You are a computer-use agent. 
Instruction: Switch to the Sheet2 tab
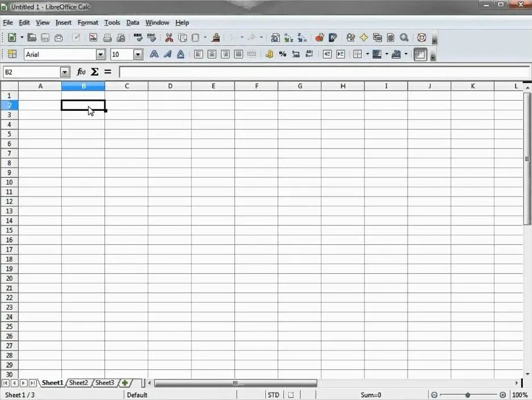[x=78, y=383]
